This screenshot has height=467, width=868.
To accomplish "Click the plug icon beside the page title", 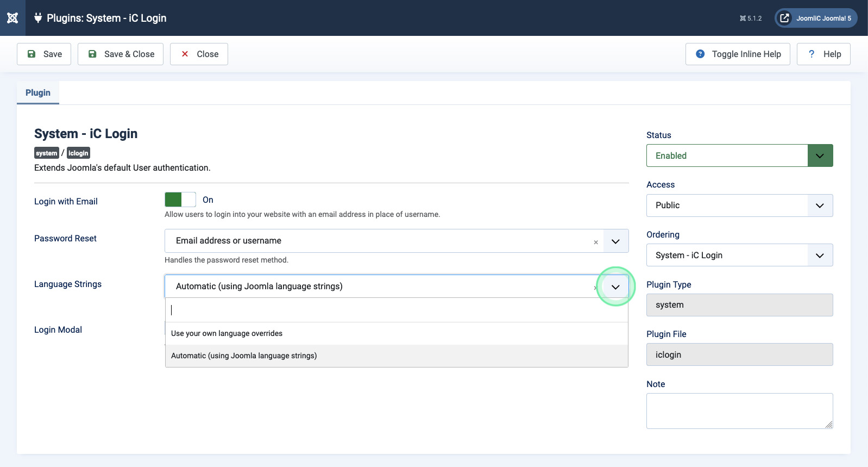I will [x=38, y=18].
